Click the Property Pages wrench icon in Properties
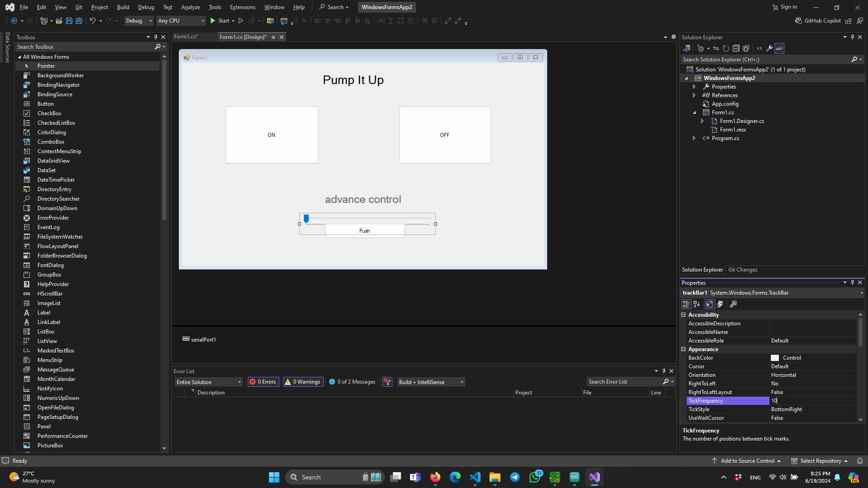868x488 pixels. tap(733, 305)
